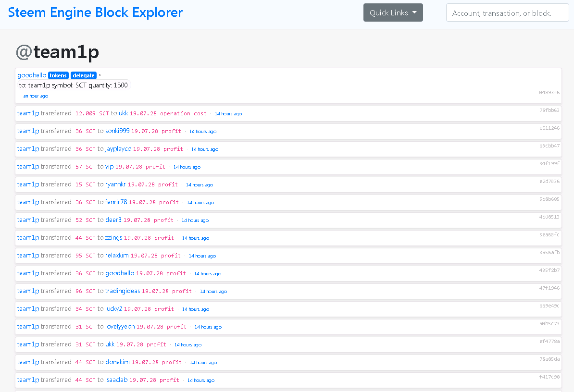Open transaction e2d7036
The height and width of the screenshot is (392, 574).
click(x=549, y=182)
